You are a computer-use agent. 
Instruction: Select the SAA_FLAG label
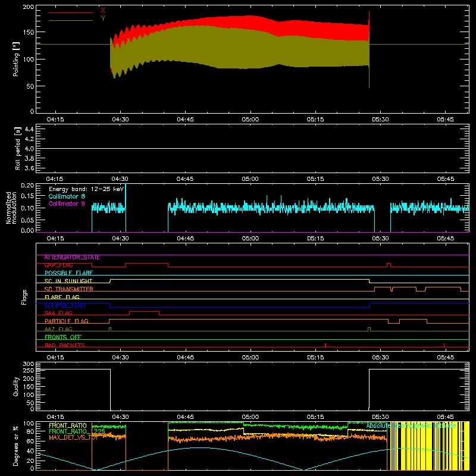(x=58, y=314)
